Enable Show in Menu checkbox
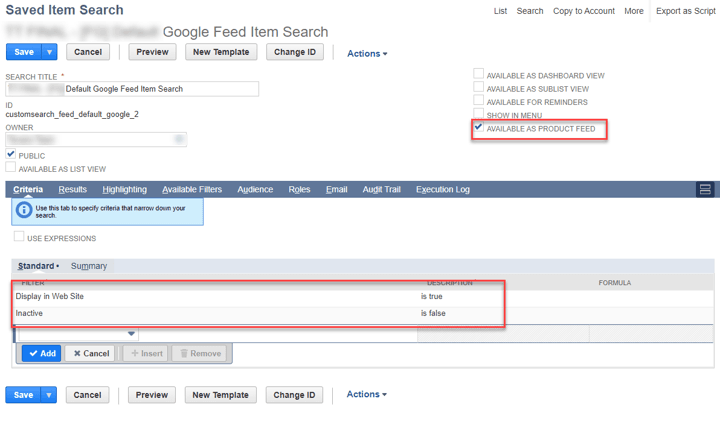 [x=478, y=113]
